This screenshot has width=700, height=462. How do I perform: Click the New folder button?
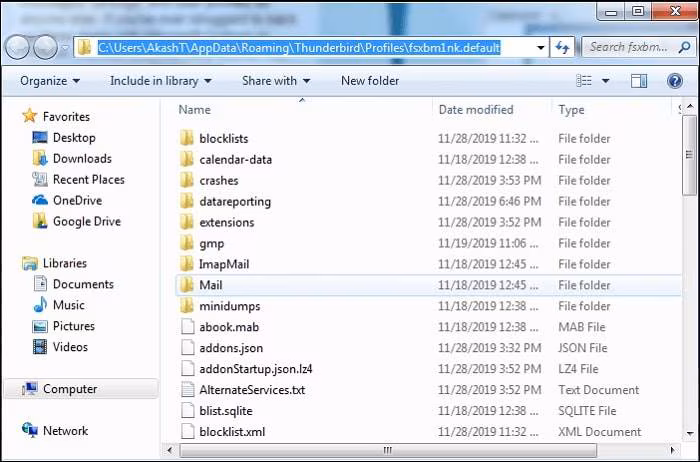click(370, 81)
